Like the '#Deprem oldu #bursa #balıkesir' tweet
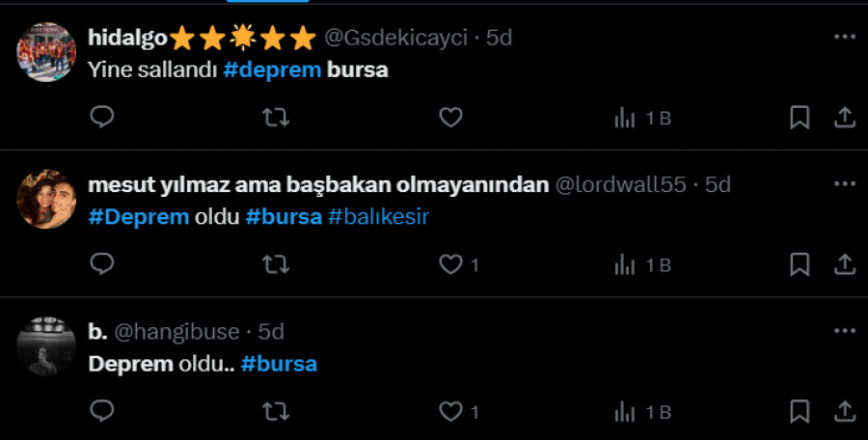Image resolution: width=868 pixels, height=440 pixels. coord(459,265)
